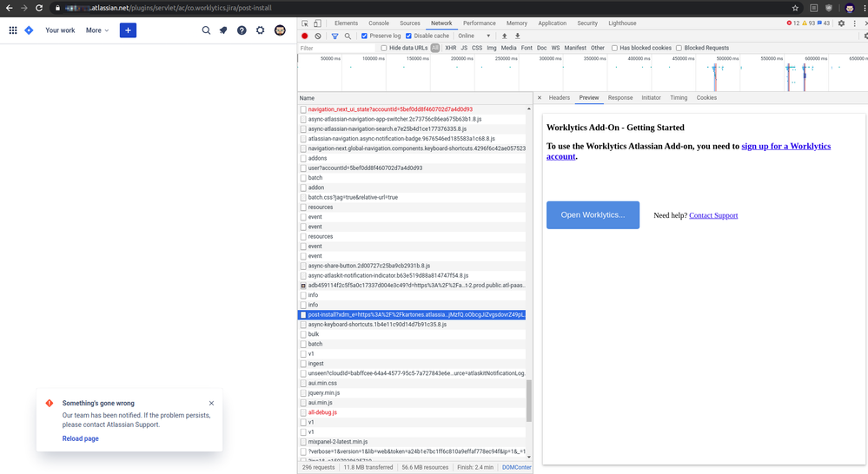
Task: Check the box beside ingest request
Action: click(x=303, y=364)
